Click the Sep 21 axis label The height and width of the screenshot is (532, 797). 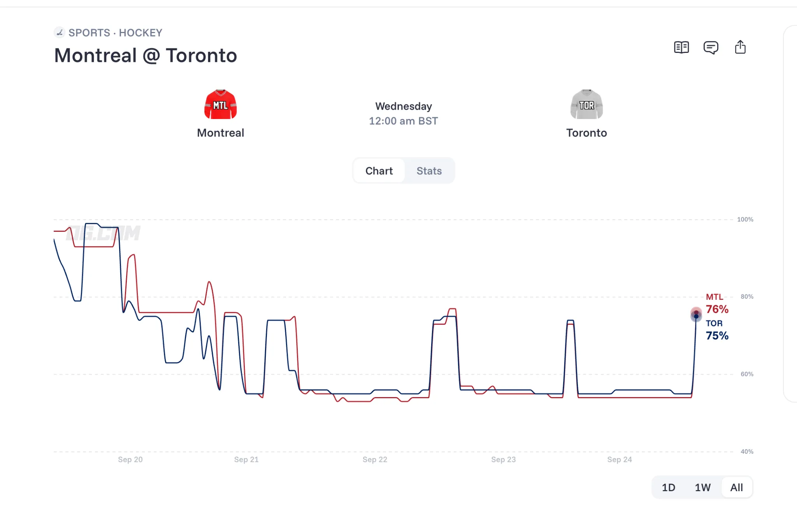click(246, 459)
